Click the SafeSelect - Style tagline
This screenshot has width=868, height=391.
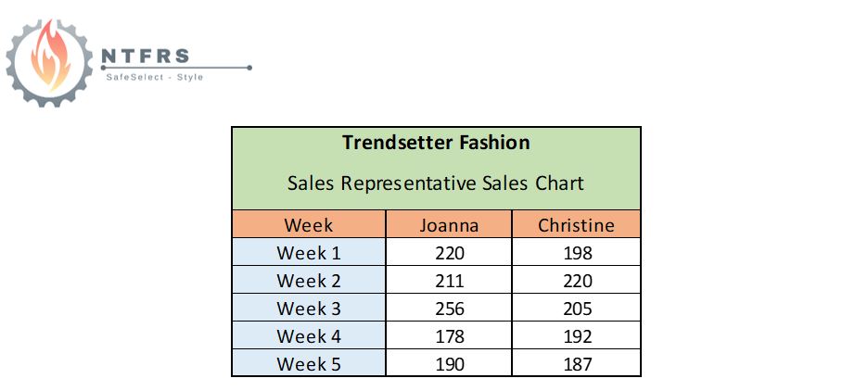[155, 78]
